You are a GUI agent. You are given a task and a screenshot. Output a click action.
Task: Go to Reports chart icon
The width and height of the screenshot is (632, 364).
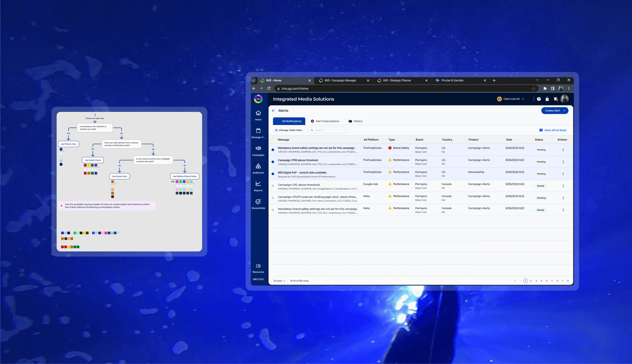(x=258, y=184)
